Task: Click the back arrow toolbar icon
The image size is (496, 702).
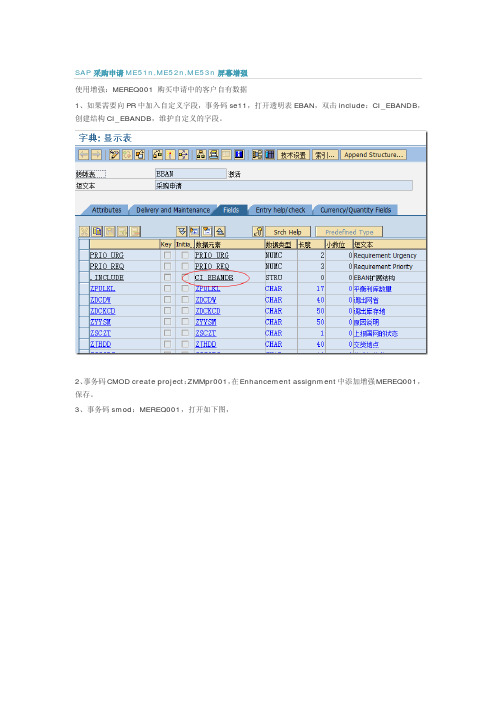Action: click(83, 155)
